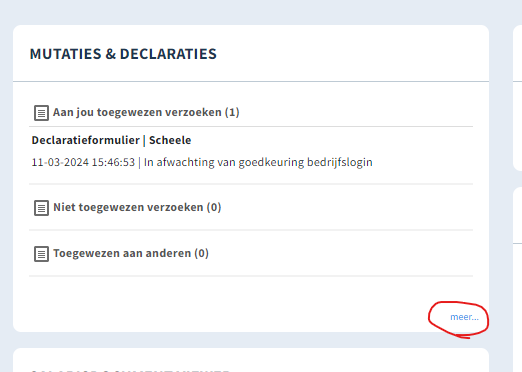The width and height of the screenshot is (522, 372).
Task: Collapse the Aan jou toegewezen verzoeken section
Action: click(146, 112)
